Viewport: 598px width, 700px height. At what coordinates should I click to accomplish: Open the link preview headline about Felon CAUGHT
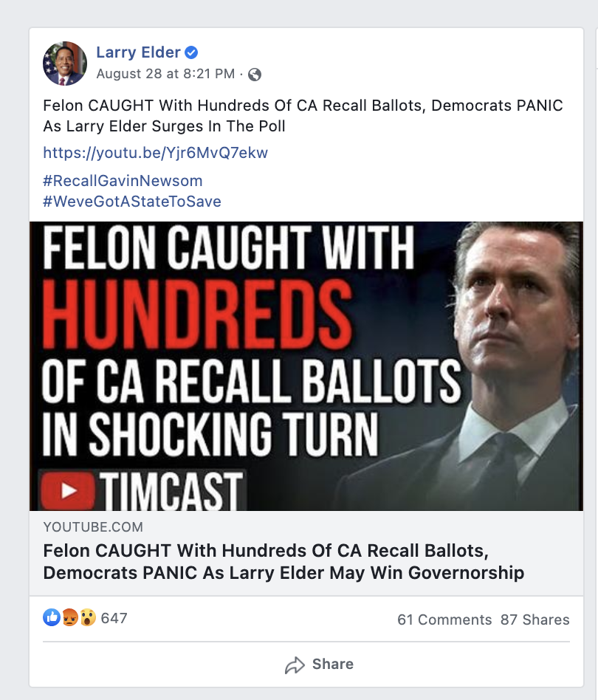tap(283, 562)
